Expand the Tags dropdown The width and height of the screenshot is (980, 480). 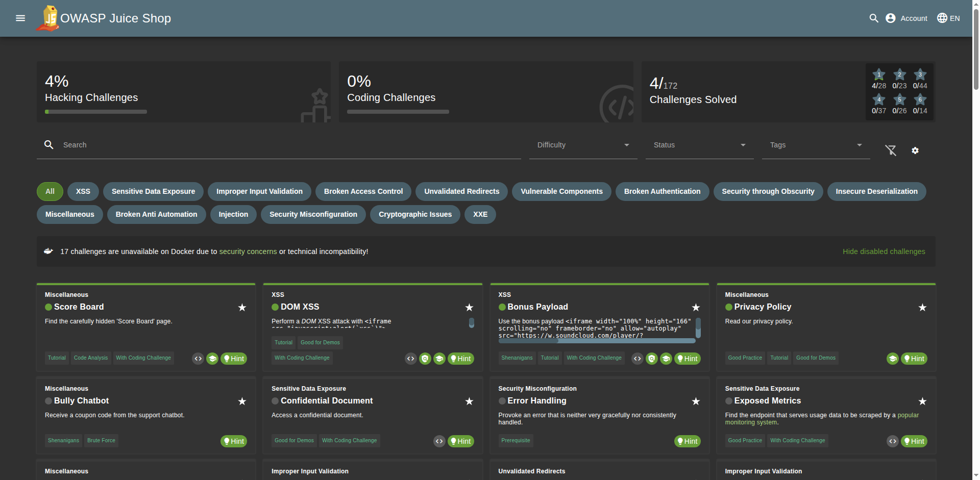pyautogui.click(x=816, y=145)
